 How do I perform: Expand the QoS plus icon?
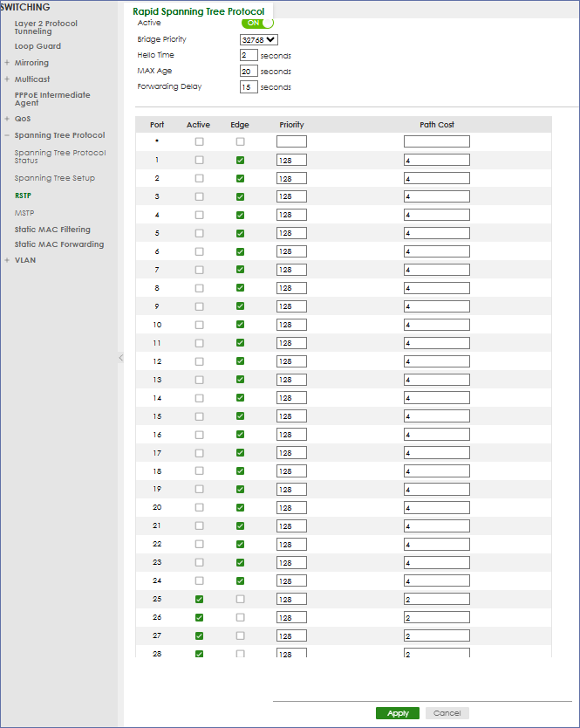coord(8,119)
